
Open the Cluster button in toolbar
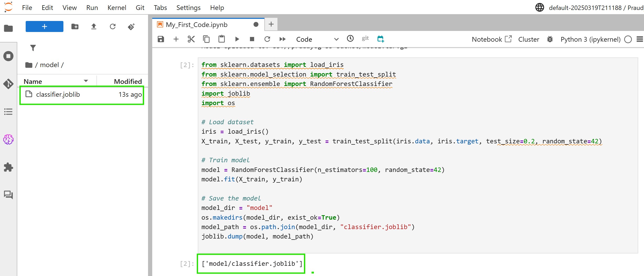[528, 39]
